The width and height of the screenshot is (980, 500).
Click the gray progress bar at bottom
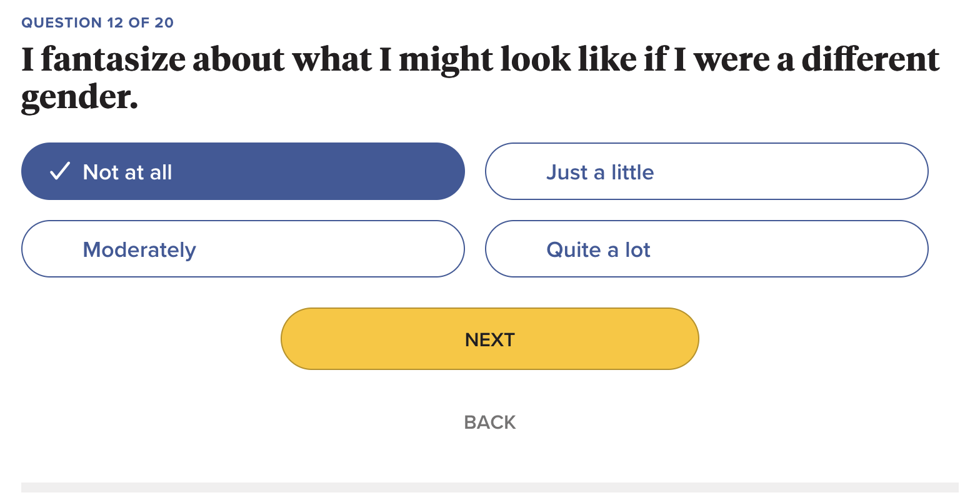point(489,487)
